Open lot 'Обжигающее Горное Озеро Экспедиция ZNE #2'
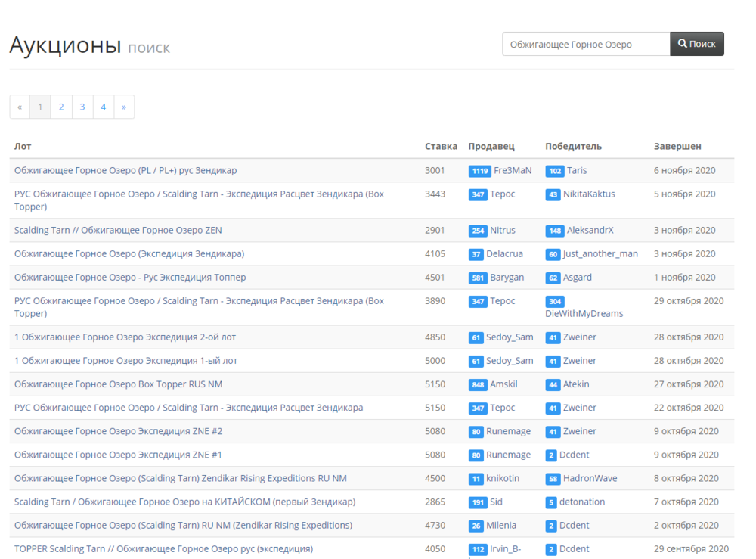Viewport: 756px width, 559px height. 118,431
